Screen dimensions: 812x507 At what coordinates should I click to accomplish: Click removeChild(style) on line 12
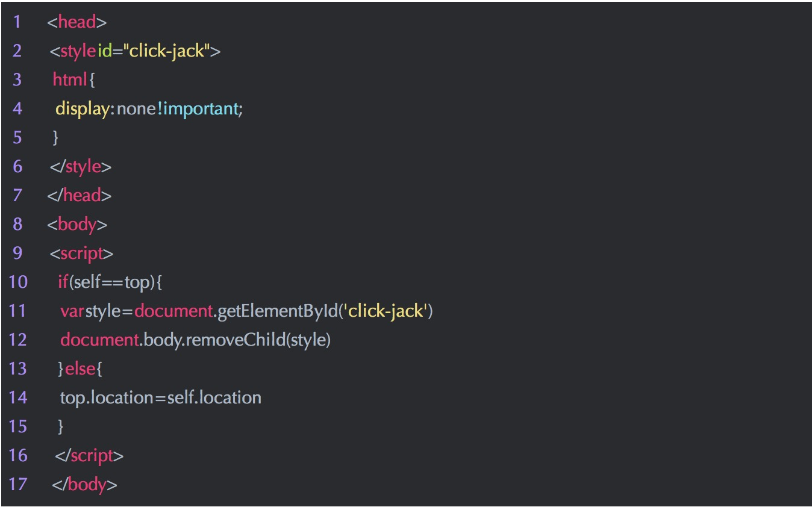[x=258, y=340]
